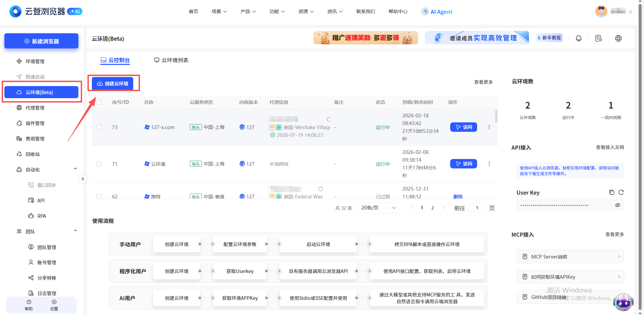
Task: Reveal the hidden User Key with the eye icon
Action: tap(618, 205)
